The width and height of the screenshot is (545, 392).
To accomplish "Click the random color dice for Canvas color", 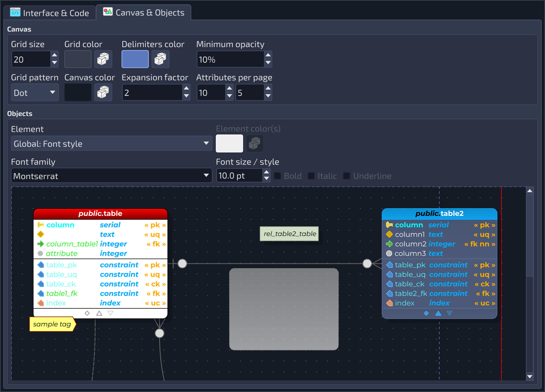I will point(103,92).
